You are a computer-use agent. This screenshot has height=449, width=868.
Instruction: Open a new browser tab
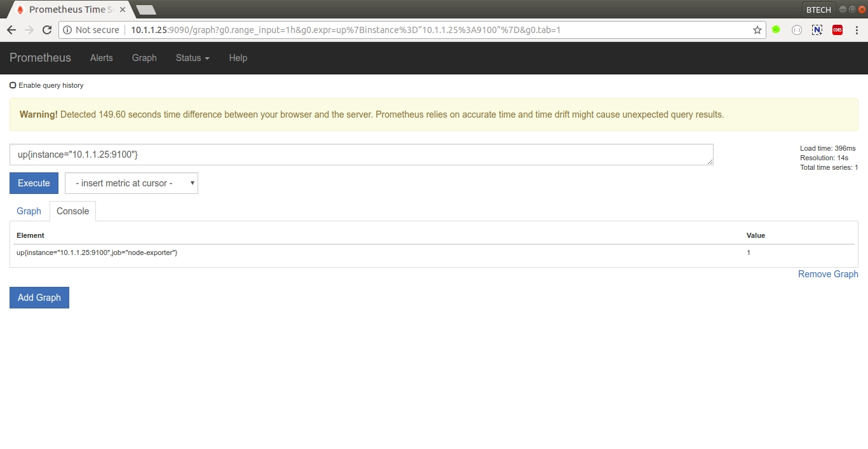(146, 10)
